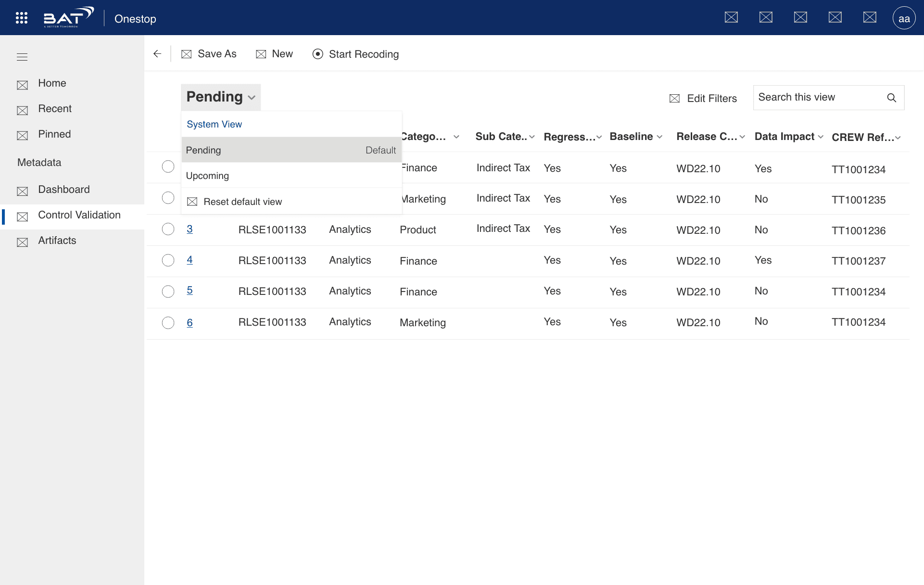Screen dimensions: 924x585
Task: Click the BAT logo
Action: coord(68,18)
